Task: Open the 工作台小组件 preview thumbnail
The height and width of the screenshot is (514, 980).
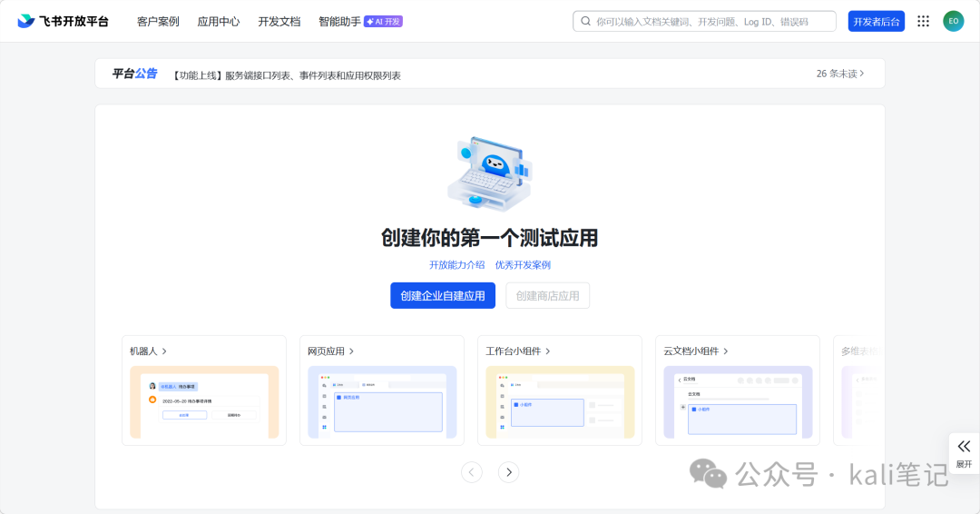Action: pyautogui.click(x=560, y=402)
